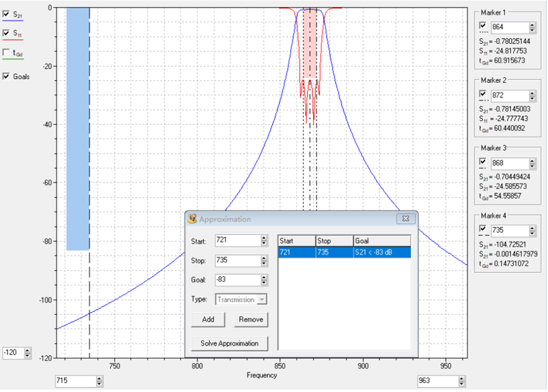Uncheck the S11 trace checkbox
Viewport: 548px width, 392px height.
click(6, 33)
